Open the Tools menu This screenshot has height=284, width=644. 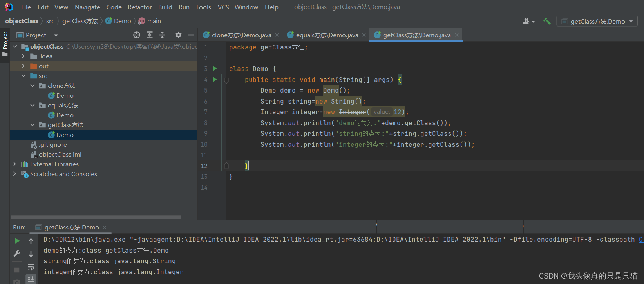pyautogui.click(x=203, y=7)
